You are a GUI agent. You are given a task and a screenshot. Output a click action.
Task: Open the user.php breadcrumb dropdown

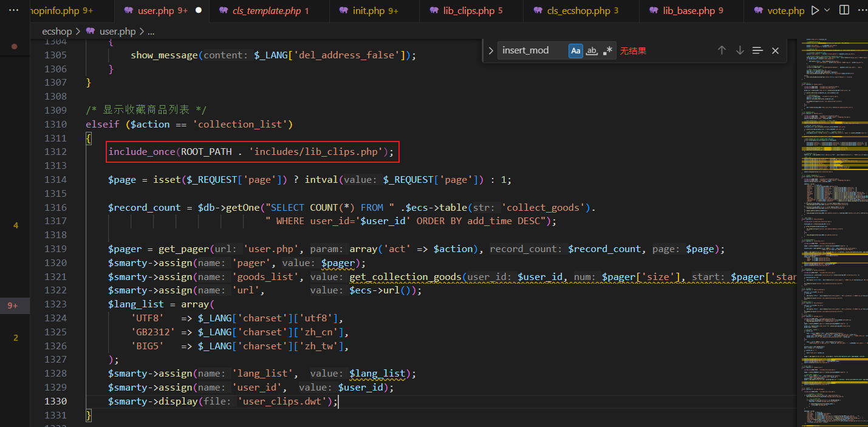point(117,31)
